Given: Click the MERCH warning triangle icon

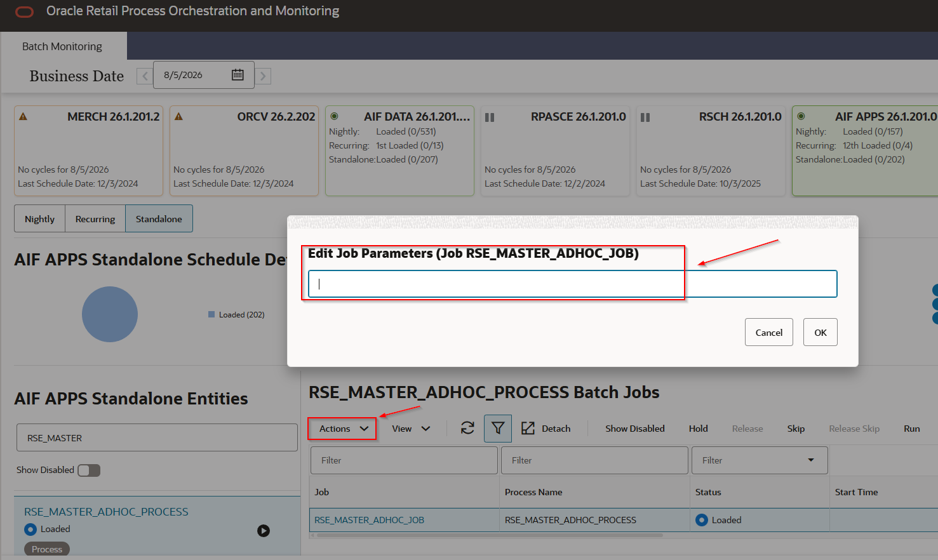Looking at the screenshot, I should tap(23, 117).
